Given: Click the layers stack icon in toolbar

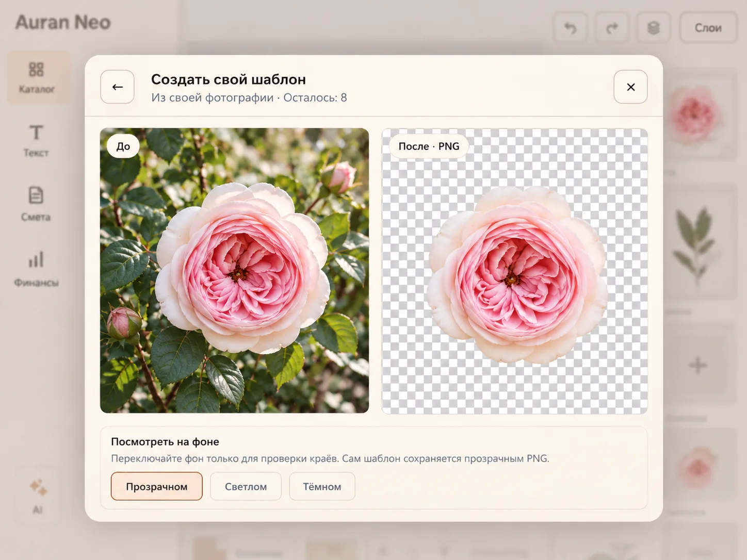Looking at the screenshot, I should (654, 28).
